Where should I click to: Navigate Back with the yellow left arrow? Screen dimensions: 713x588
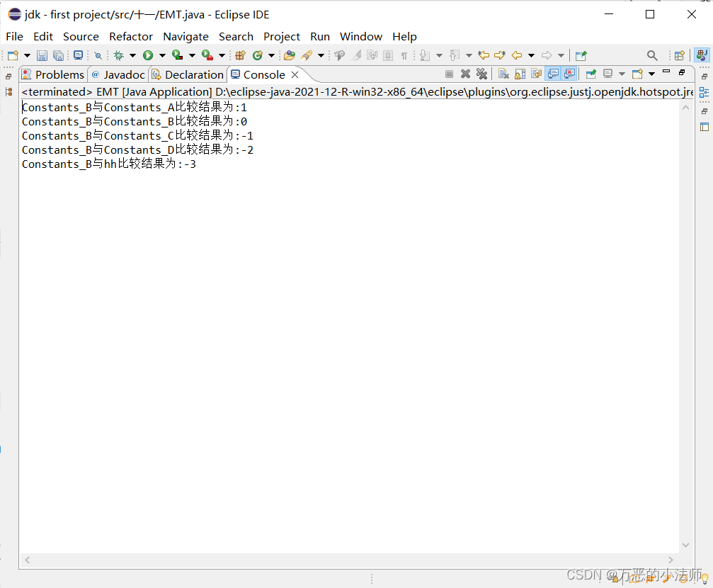click(517, 55)
